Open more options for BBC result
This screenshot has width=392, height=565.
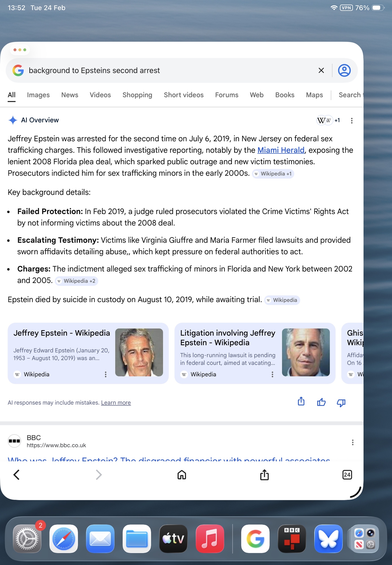click(x=352, y=442)
